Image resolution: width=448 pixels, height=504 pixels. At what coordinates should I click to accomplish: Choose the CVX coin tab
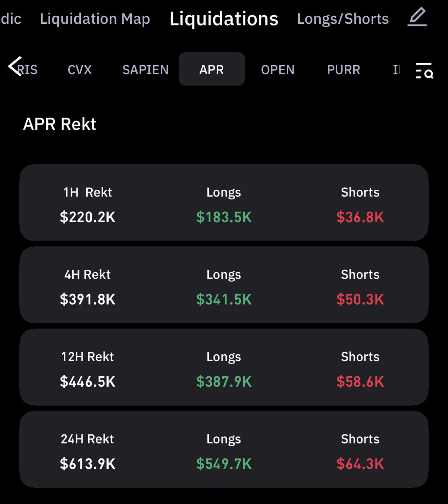click(x=80, y=70)
